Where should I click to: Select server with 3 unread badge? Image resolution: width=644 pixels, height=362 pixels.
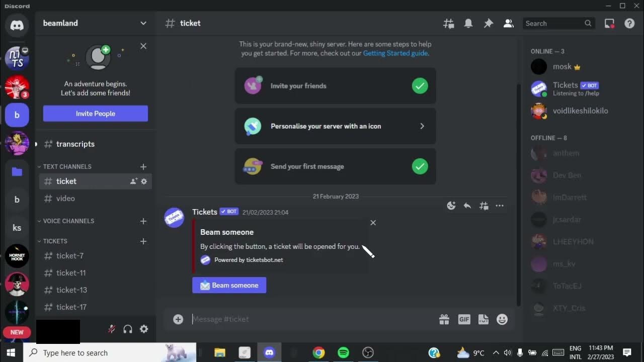click(x=17, y=87)
